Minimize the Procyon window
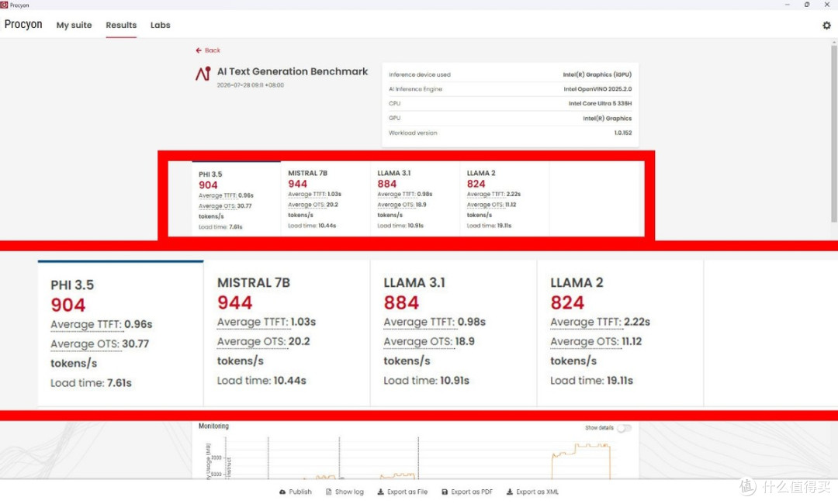Image resolution: width=838 pixels, height=504 pixels. (788, 5)
